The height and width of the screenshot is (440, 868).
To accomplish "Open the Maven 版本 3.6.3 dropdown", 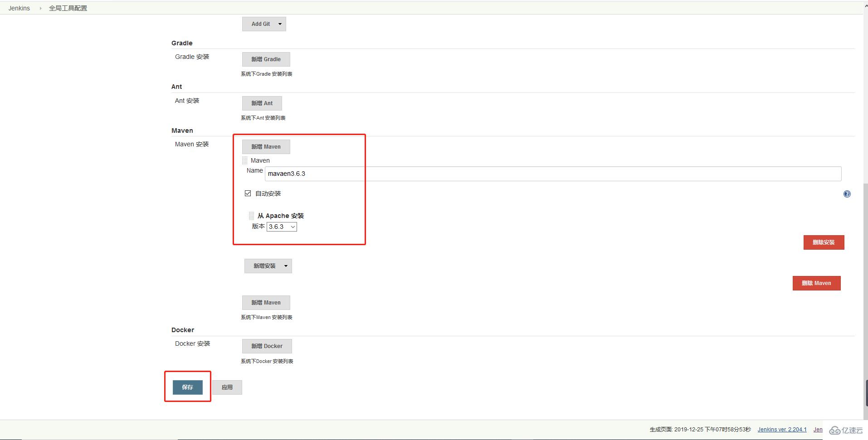I will point(282,227).
